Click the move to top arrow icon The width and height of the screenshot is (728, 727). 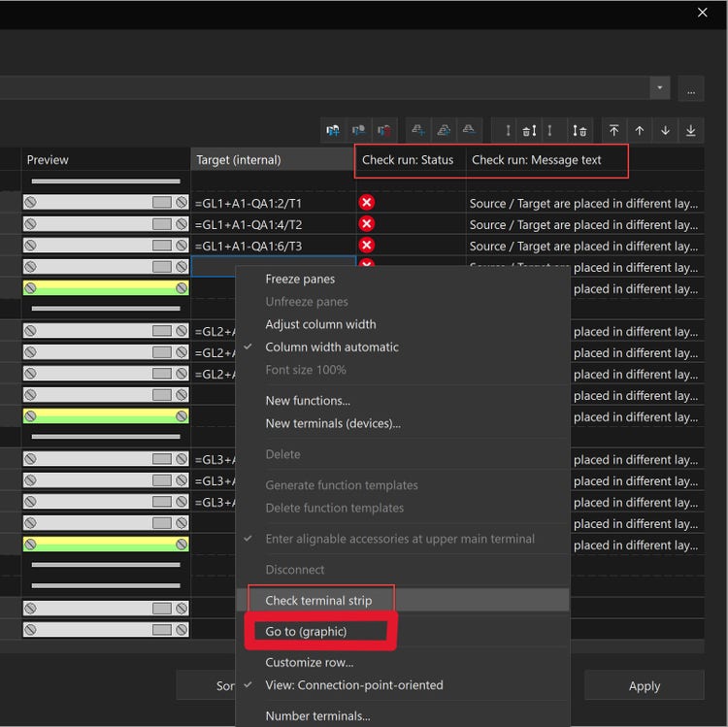point(614,130)
